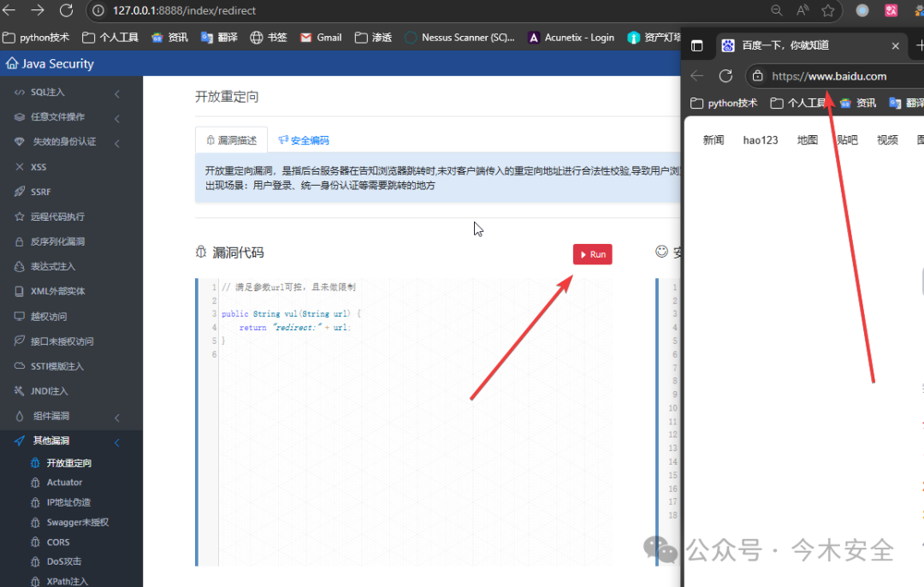Viewport: 924px width, 587px height.
Task: Open the DoS攻击 submenu item
Action: point(63,561)
